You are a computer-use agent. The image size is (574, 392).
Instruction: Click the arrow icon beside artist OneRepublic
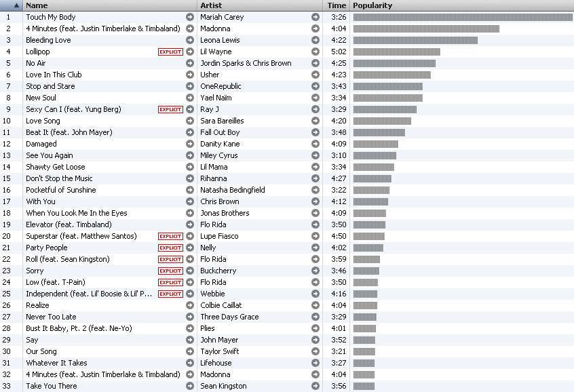click(315, 86)
